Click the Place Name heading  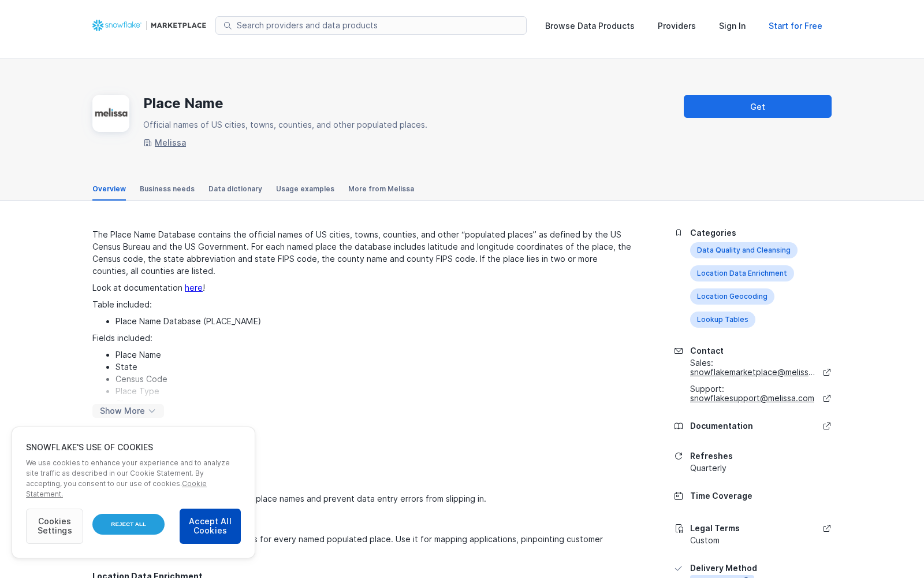[x=183, y=103]
